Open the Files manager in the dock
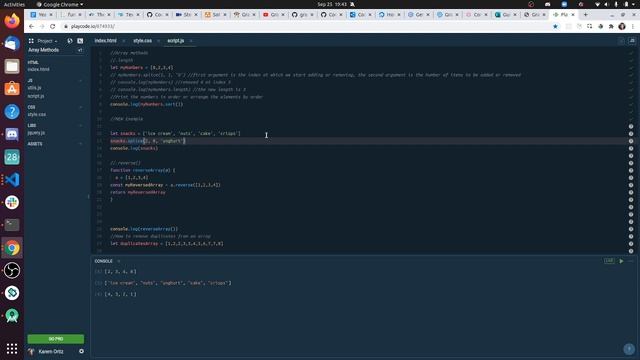The height and width of the screenshot is (360, 640). tap(12, 66)
